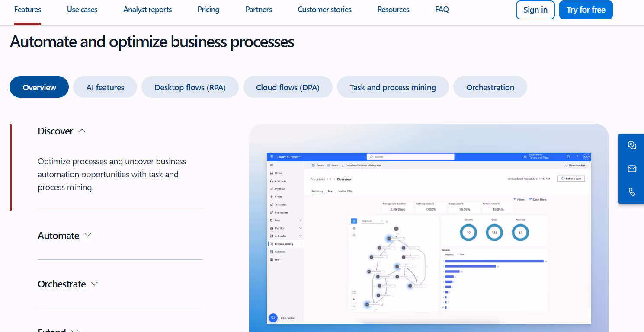The width and height of the screenshot is (644, 332).
Task: Switch to the Task and process mining tab
Action: click(393, 87)
